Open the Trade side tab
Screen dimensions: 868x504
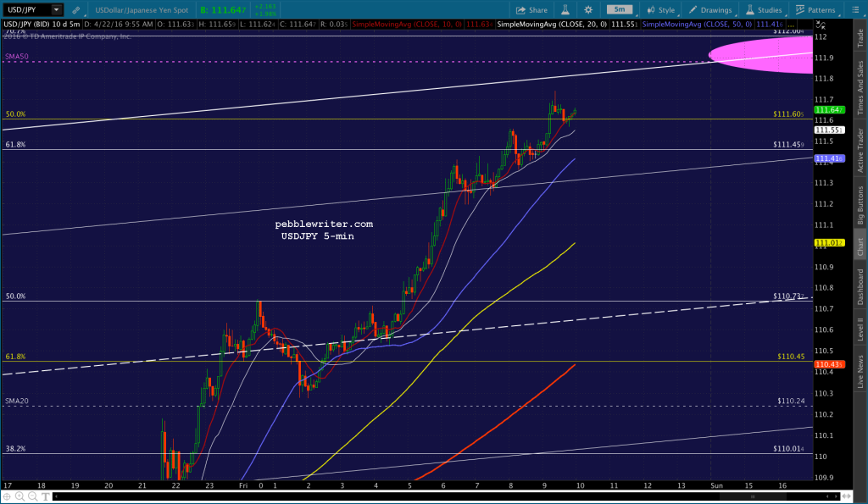860,37
